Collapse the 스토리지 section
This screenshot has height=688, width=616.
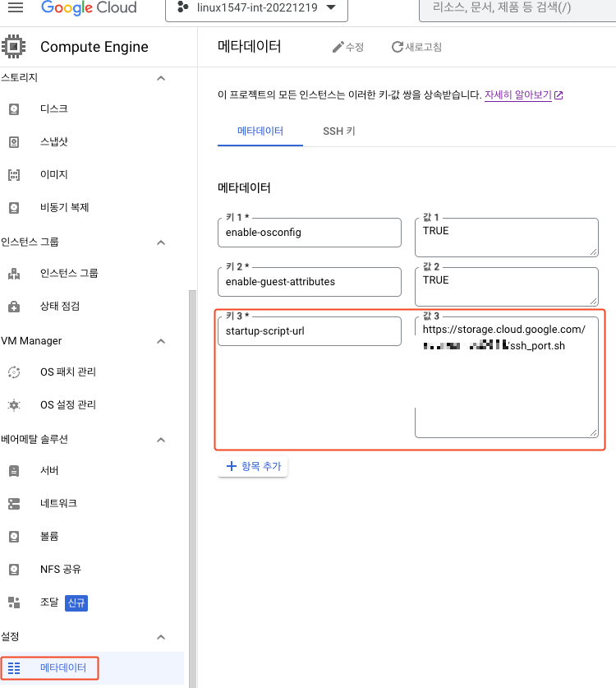point(161,78)
